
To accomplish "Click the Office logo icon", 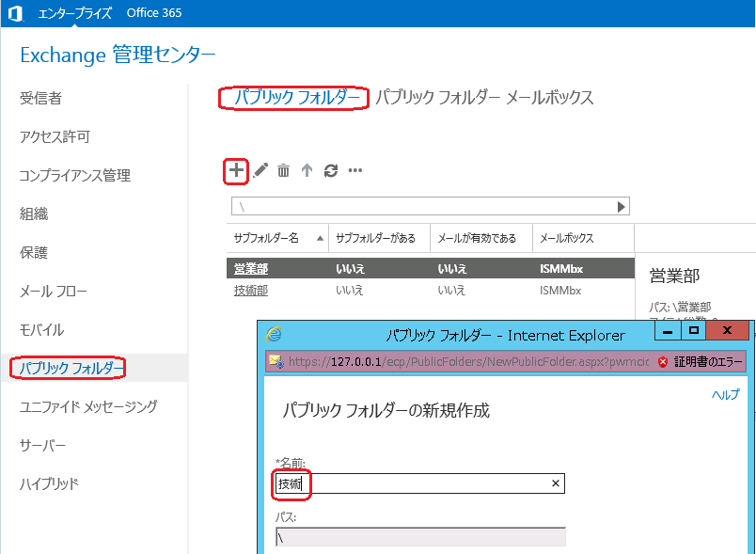I will pos(15,13).
